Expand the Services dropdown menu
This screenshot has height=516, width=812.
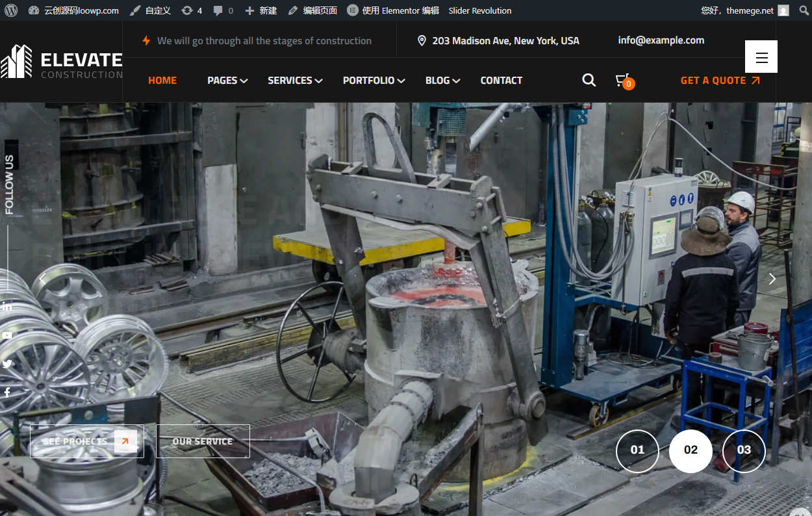click(x=295, y=81)
